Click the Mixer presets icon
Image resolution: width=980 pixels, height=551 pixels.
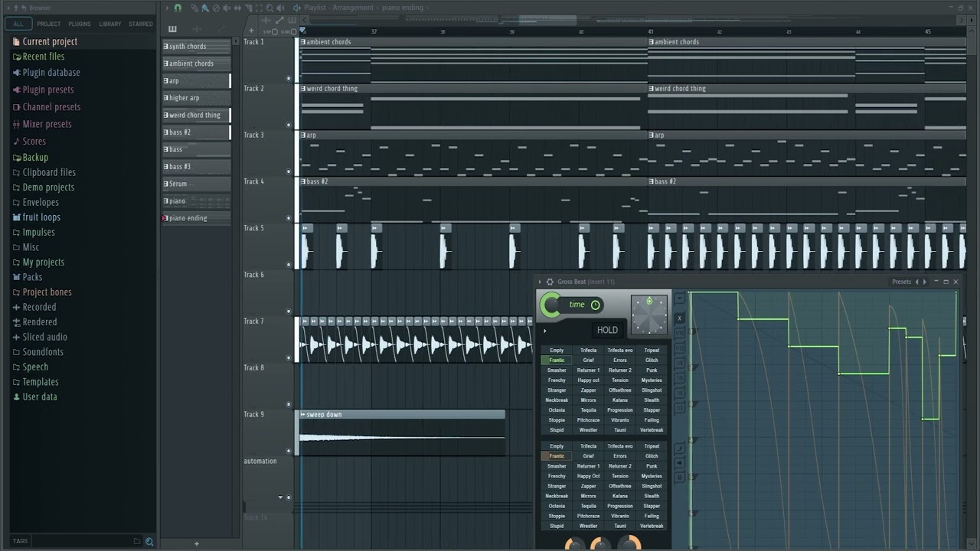click(16, 124)
